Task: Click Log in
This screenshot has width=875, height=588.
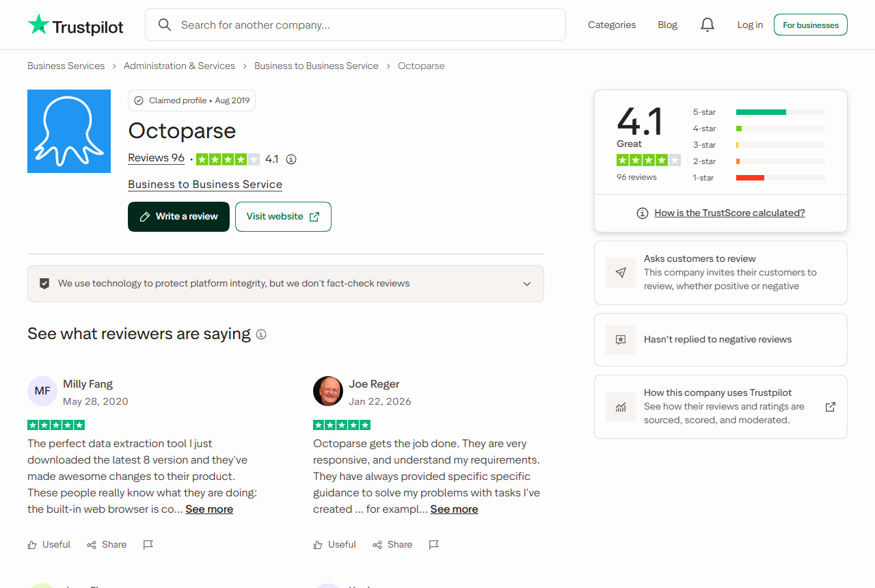Action: tap(750, 25)
